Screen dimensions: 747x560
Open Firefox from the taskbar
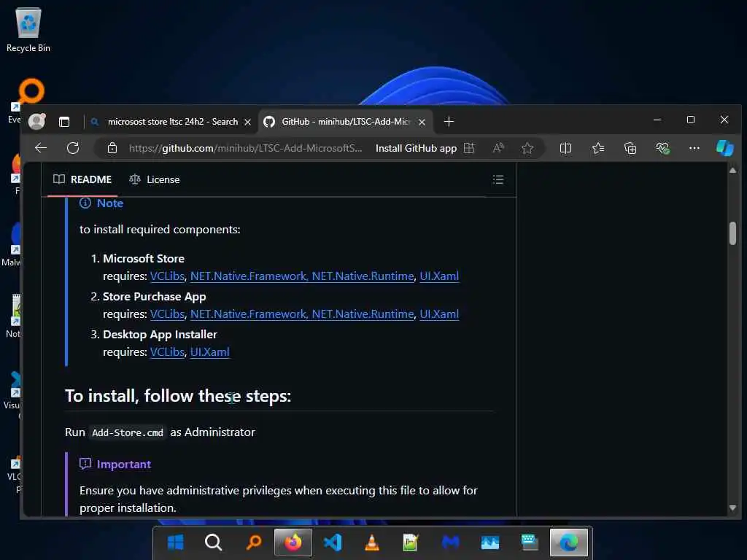tap(293, 542)
